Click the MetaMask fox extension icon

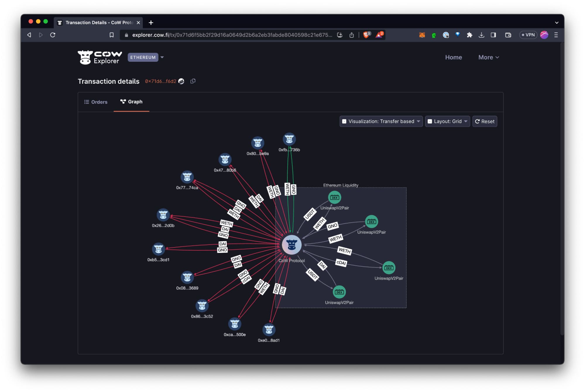coord(422,35)
